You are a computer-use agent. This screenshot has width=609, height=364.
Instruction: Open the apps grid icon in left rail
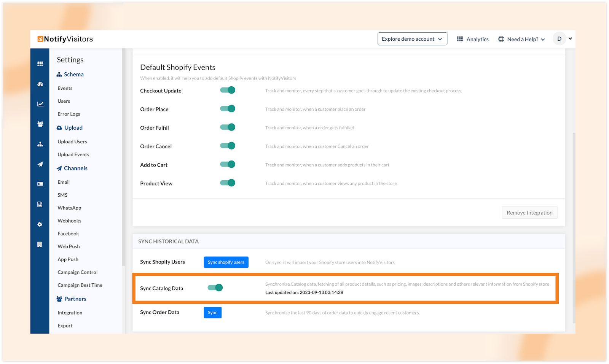click(40, 64)
